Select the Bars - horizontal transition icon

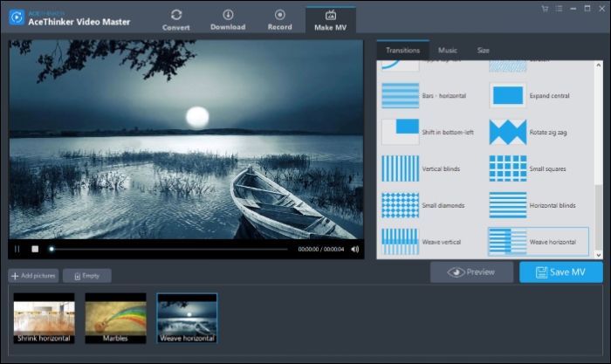(x=401, y=95)
